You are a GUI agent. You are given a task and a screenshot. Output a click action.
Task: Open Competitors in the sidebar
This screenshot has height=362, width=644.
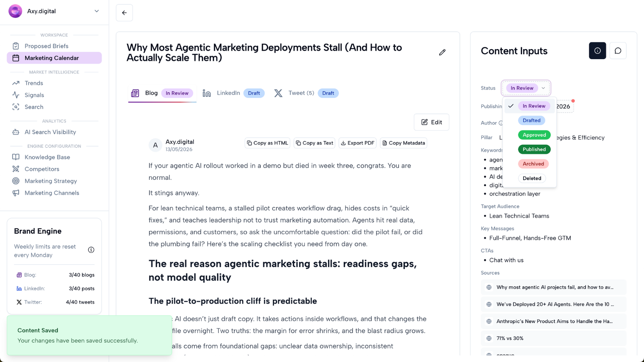(54, 169)
